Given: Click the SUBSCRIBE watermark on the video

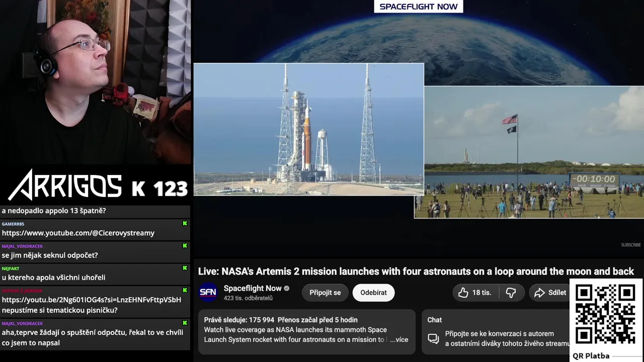Looking at the screenshot, I should (631, 245).
